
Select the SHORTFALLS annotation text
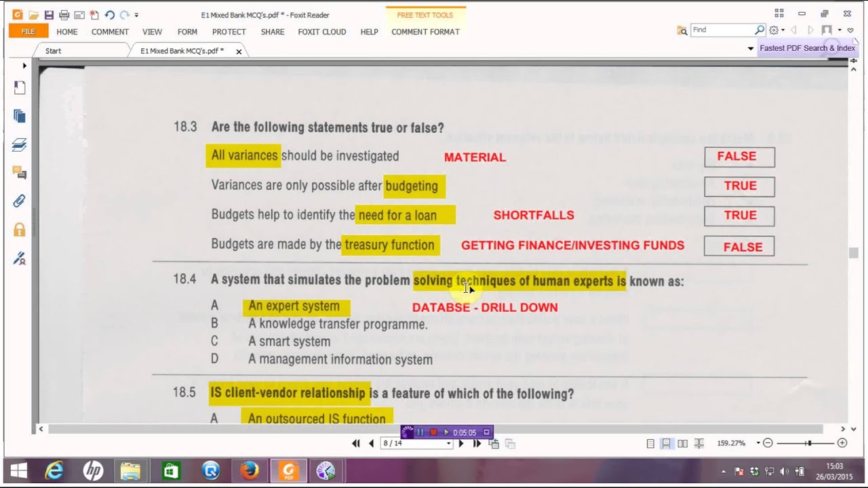coord(534,216)
